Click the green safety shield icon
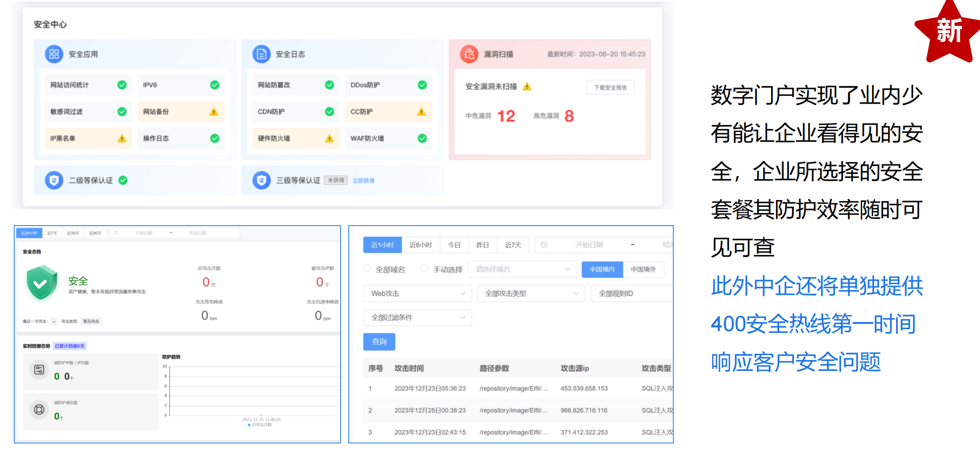 coord(41,283)
